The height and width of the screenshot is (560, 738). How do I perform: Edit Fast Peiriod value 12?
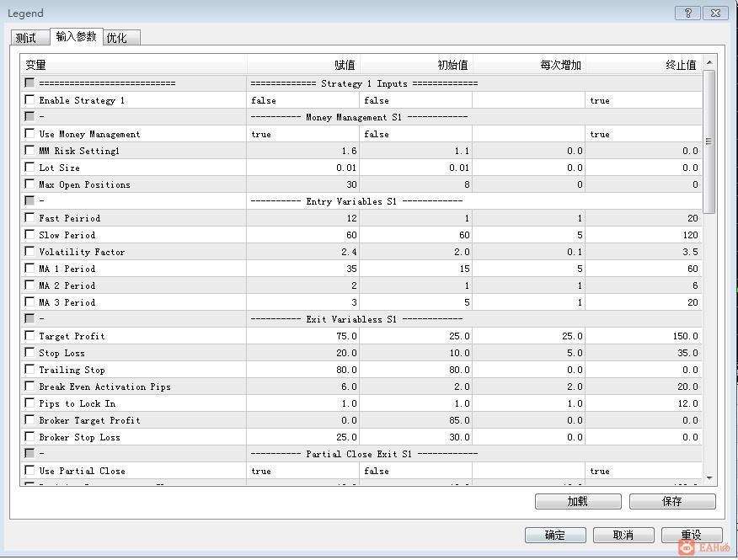point(302,218)
